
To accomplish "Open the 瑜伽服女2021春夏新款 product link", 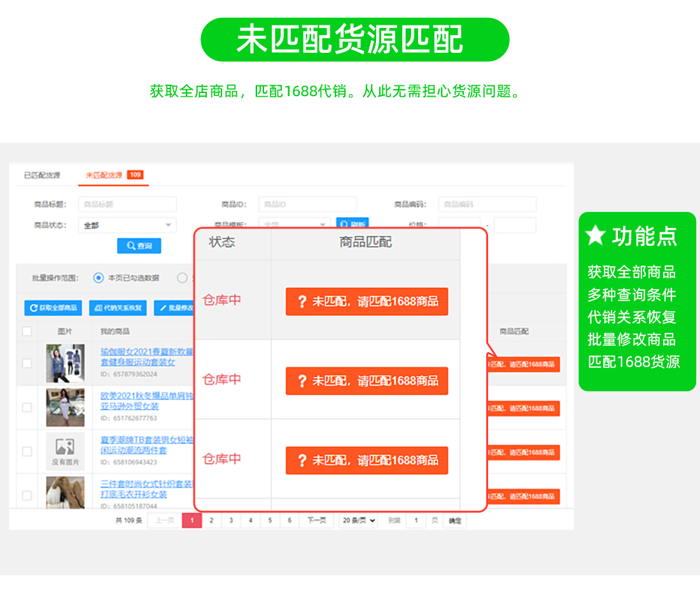I will 147,357.
